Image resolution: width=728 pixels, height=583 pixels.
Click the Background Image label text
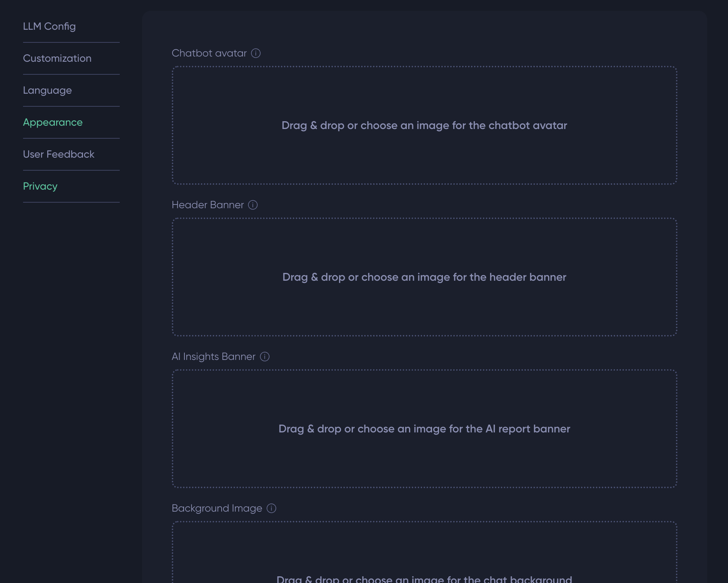[217, 508]
